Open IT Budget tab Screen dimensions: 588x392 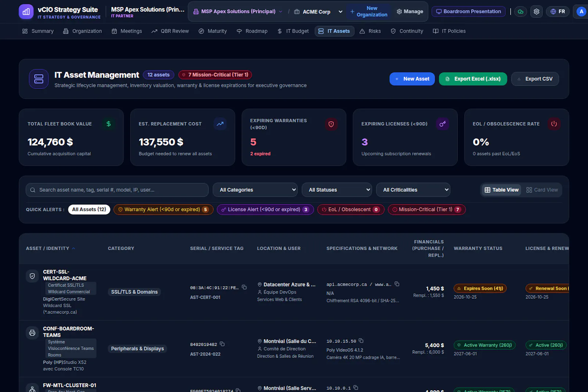[293, 31]
